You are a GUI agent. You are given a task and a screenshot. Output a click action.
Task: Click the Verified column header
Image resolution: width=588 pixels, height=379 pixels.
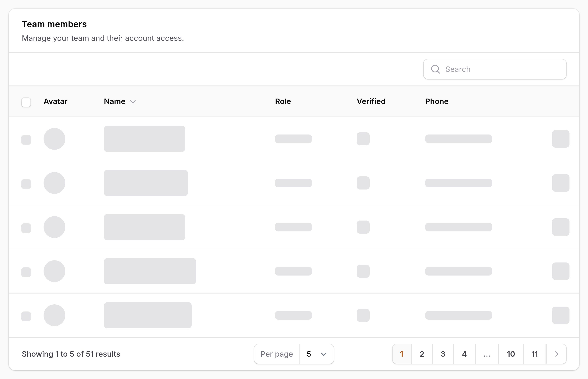pyautogui.click(x=371, y=101)
